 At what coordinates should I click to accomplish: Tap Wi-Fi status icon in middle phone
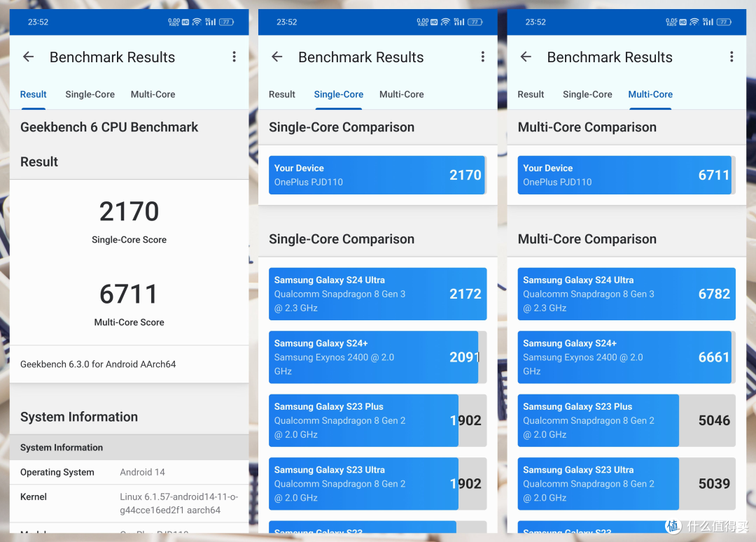445,22
